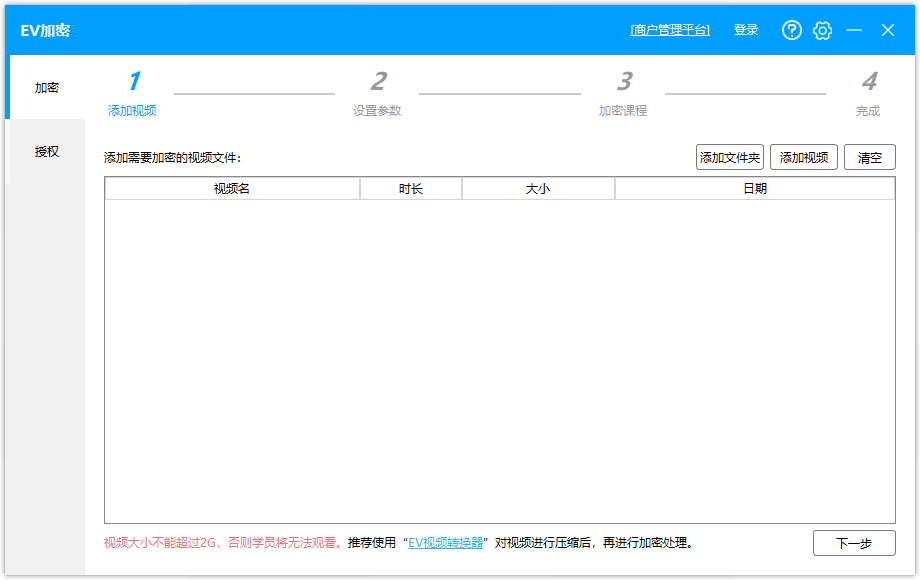This screenshot has height=580, width=920.
Task: Open the settings gear icon
Action: click(822, 30)
